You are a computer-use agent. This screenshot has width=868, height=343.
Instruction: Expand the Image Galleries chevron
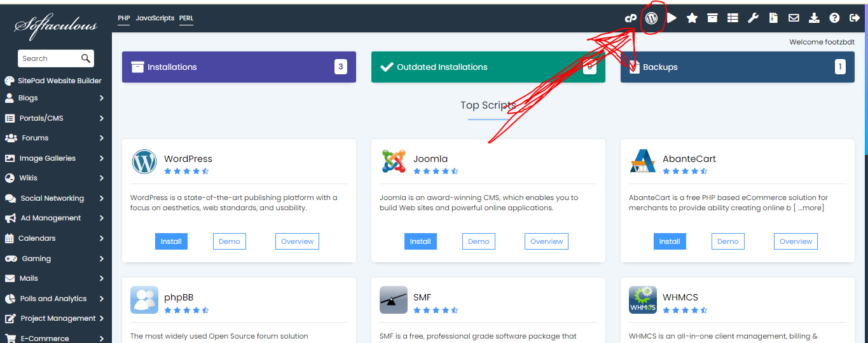coord(102,158)
